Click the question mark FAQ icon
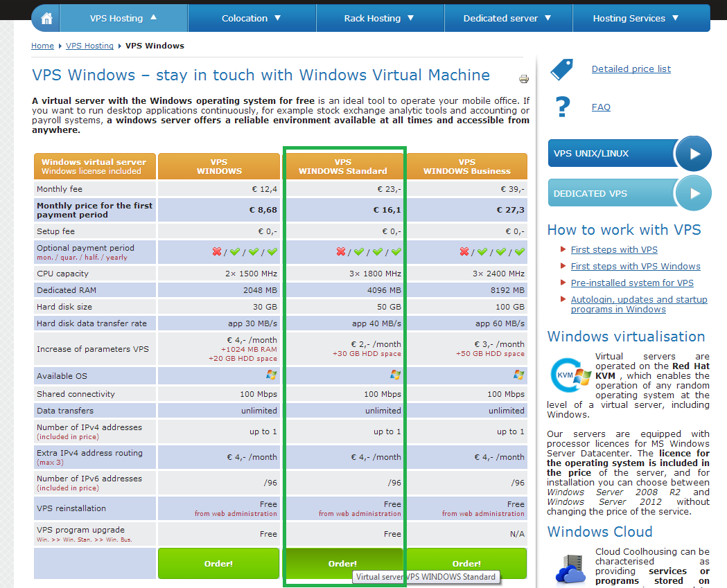727x588 pixels. pos(563,107)
